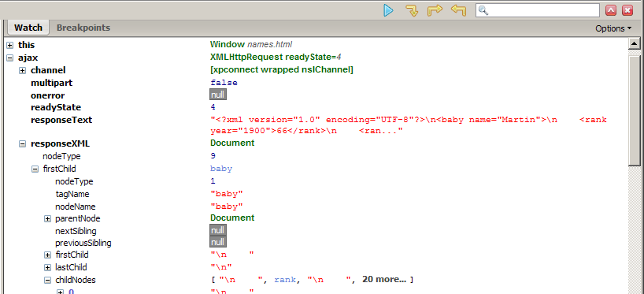Click the scrollbar up arrow
The image size is (644, 294).
point(634,44)
